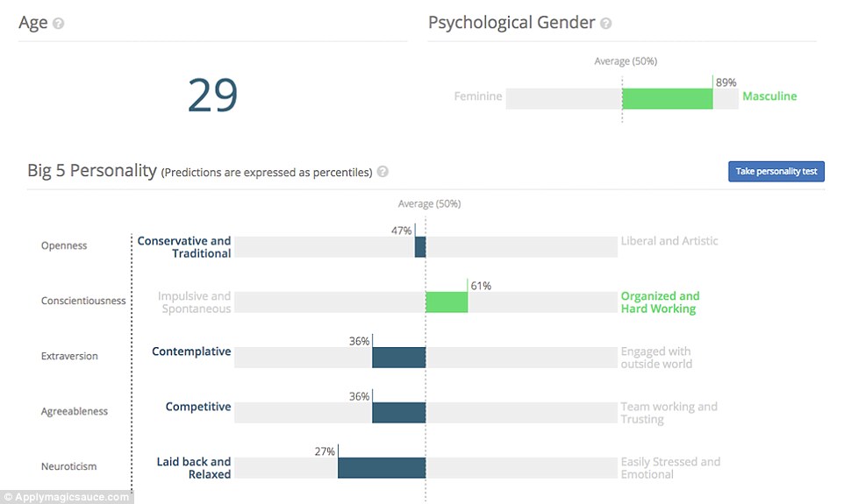
Task: Click the predicted age number 29
Action: pos(212,96)
